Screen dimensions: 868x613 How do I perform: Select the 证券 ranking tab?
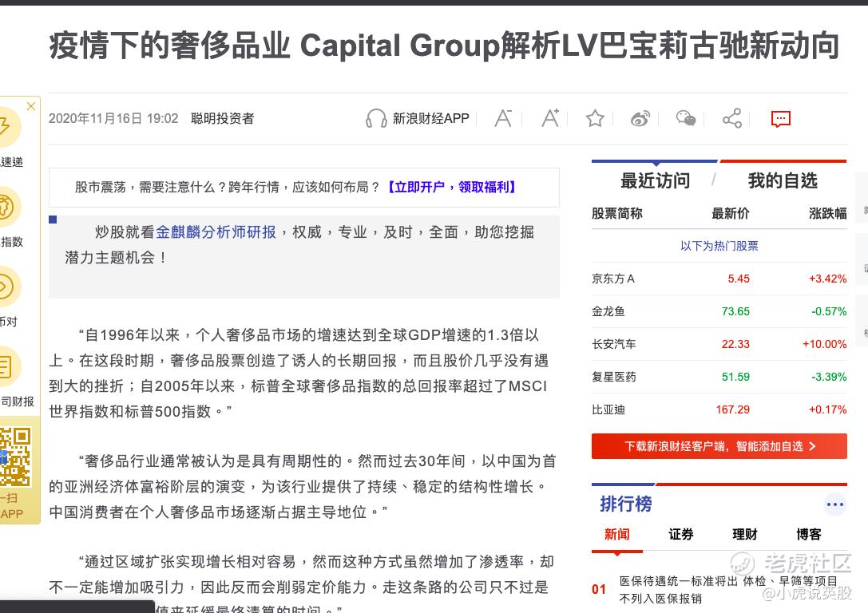(x=681, y=535)
